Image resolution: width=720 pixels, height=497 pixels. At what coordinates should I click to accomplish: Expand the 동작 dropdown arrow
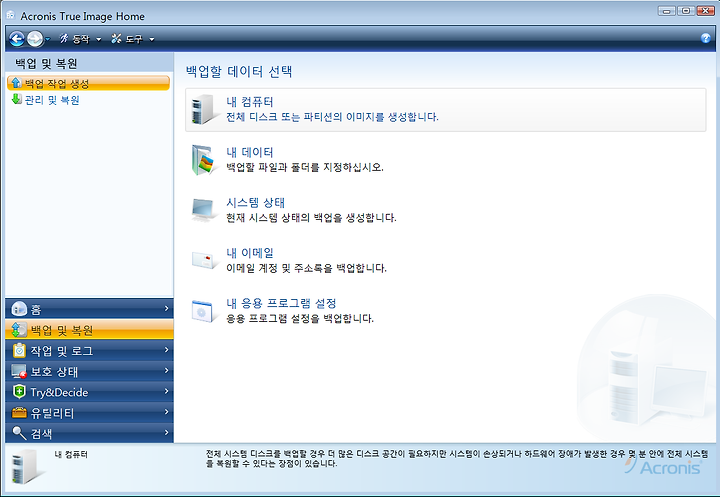coord(98,40)
